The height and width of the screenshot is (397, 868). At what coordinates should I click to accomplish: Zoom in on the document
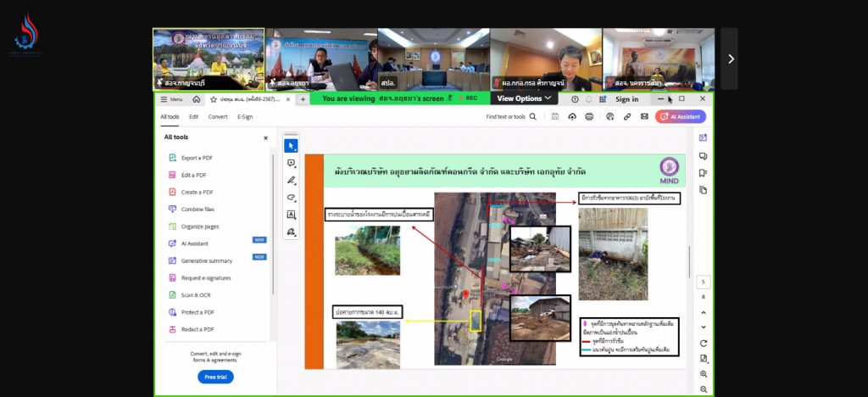point(703,374)
